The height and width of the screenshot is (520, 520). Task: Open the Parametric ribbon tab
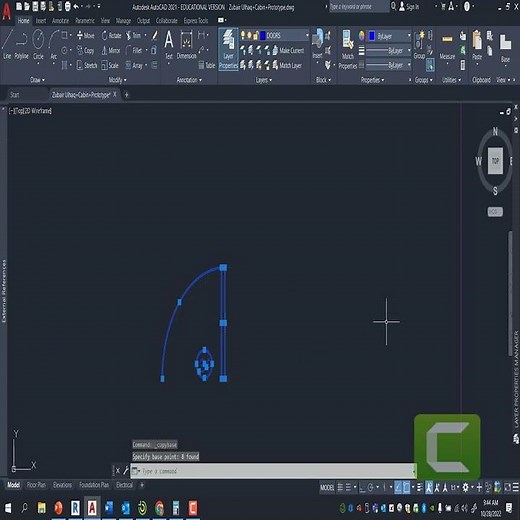[x=85, y=21]
